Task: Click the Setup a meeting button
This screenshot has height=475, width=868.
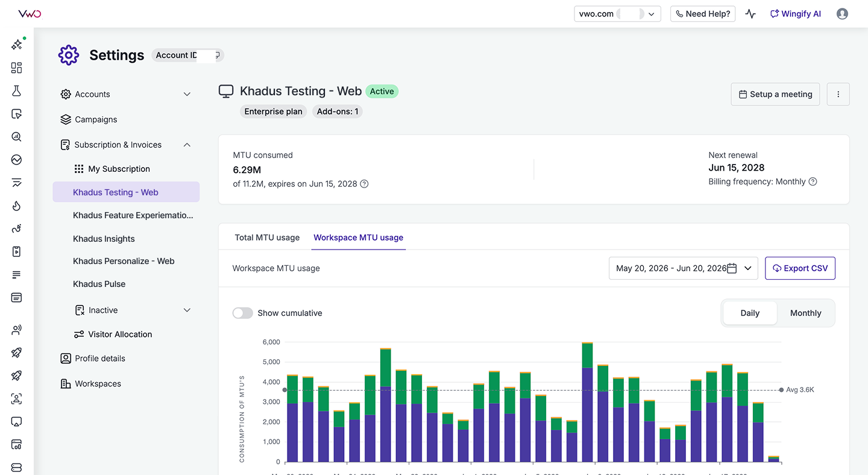Action: pyautogui.click(x=775, y=94)
